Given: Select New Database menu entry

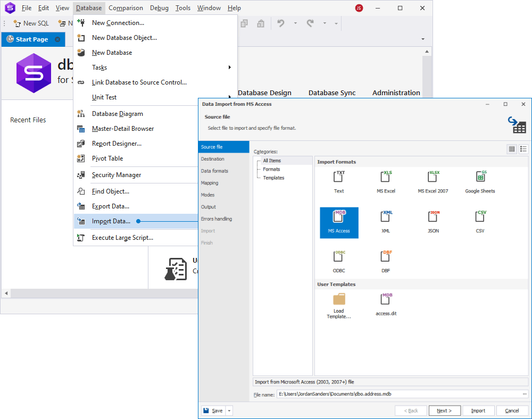Looking at the screenshot, I should tap(155, 53).
